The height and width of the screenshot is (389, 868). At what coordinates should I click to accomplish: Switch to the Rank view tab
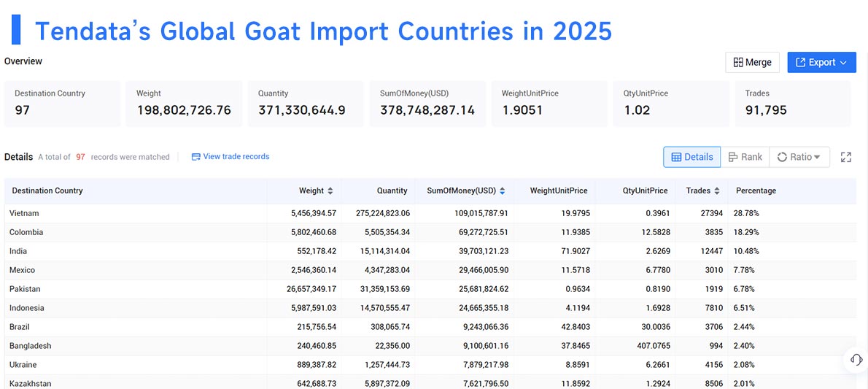tap(745, 157)
